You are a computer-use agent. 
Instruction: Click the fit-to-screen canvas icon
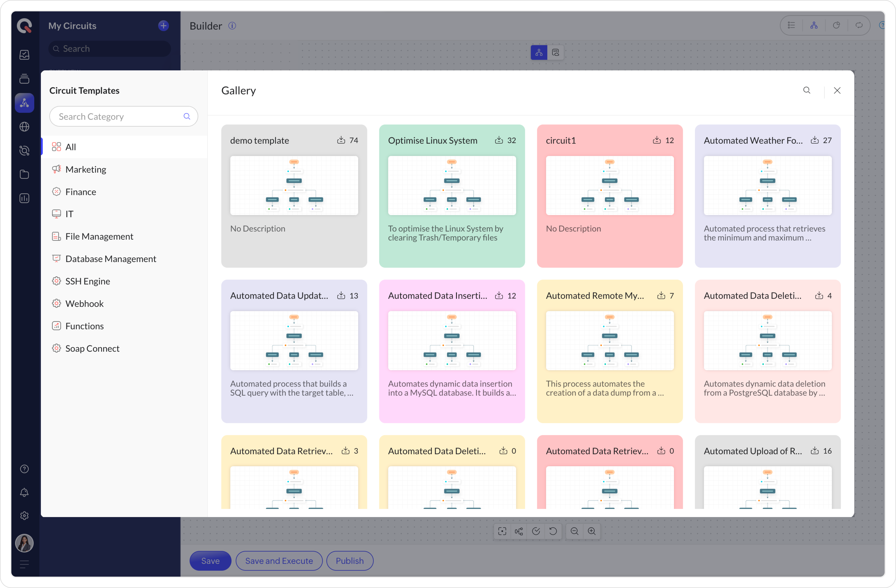click(x=502, y=531)
